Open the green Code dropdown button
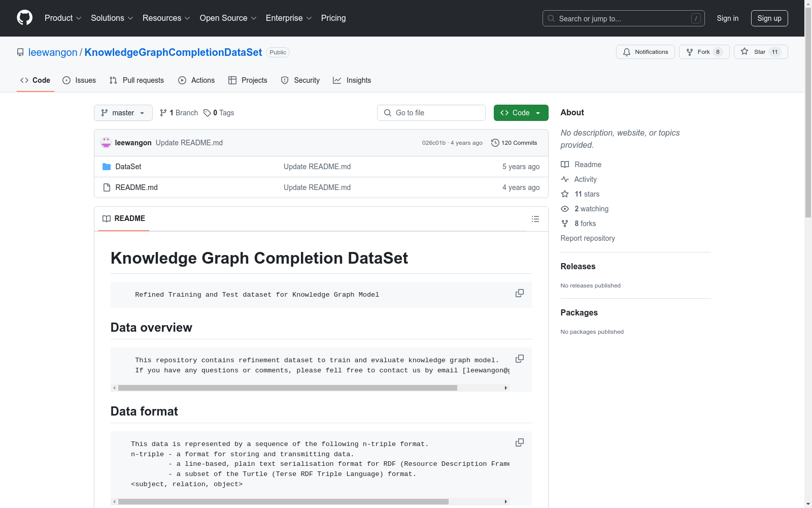The width and height of the screenshot is (812, 508). click(x=521, y=113)
